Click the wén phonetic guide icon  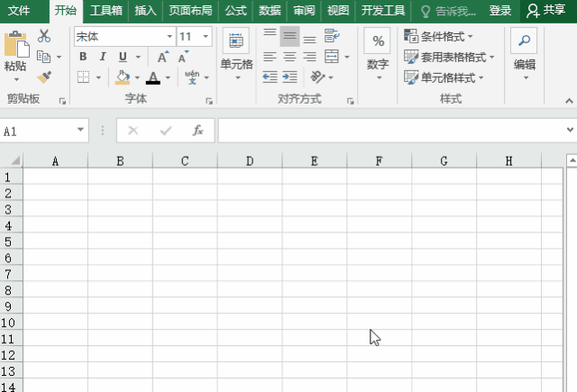(x=192, y=77)
